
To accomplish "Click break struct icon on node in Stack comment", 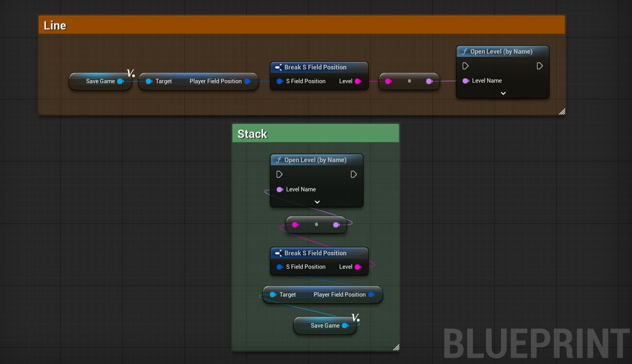I will (278, 253).
